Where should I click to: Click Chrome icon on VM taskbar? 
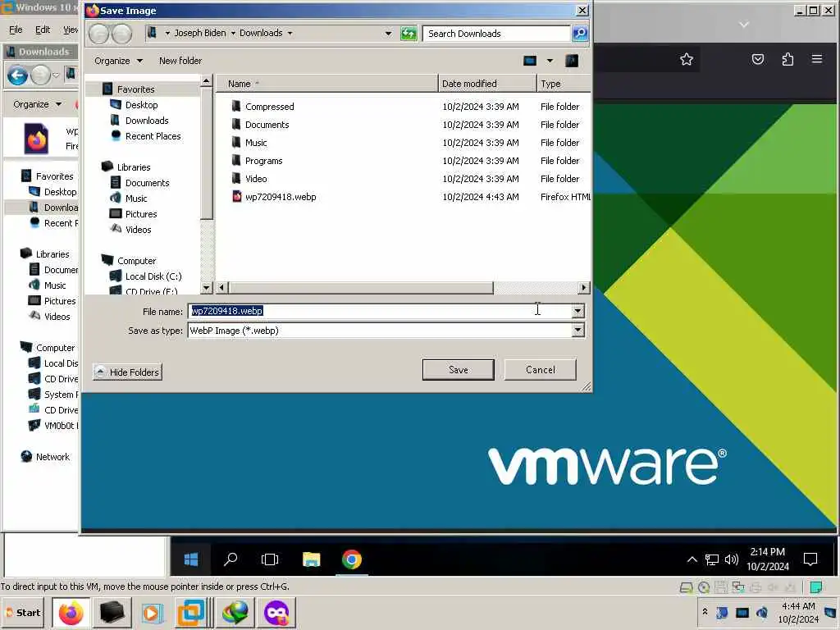pyautogui.click(x=352, y=559)
